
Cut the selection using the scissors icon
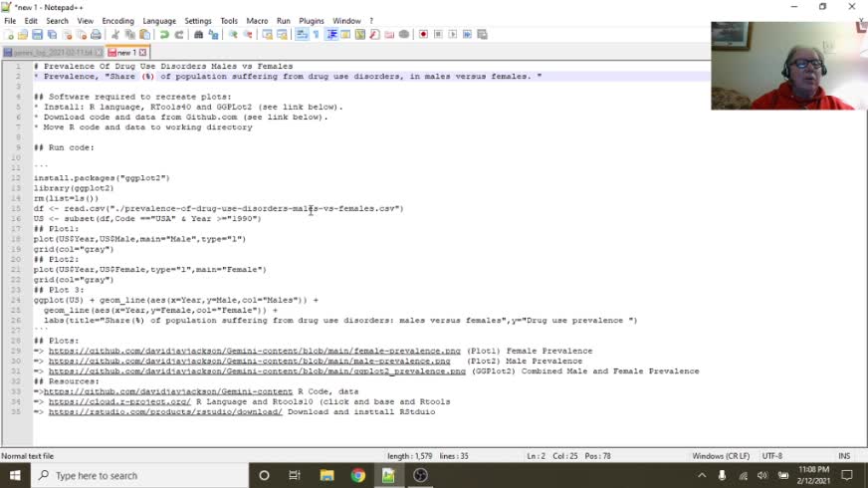[115, 34]
